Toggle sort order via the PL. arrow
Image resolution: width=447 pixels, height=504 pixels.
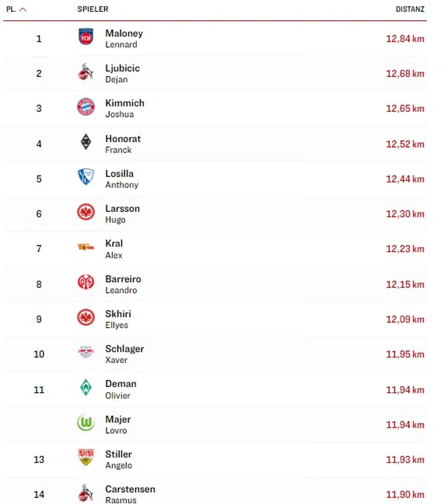click(x=23, y=9)
